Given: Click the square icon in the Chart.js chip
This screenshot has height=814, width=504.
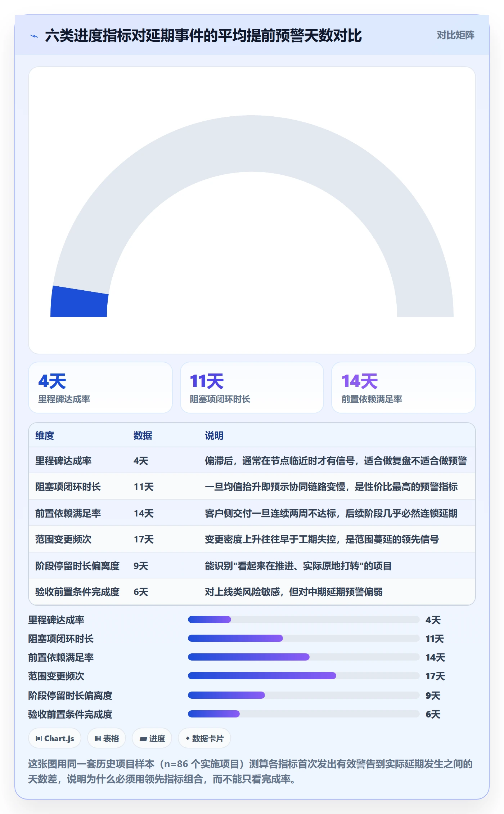Looking at the screenshot, I should 39,739.
